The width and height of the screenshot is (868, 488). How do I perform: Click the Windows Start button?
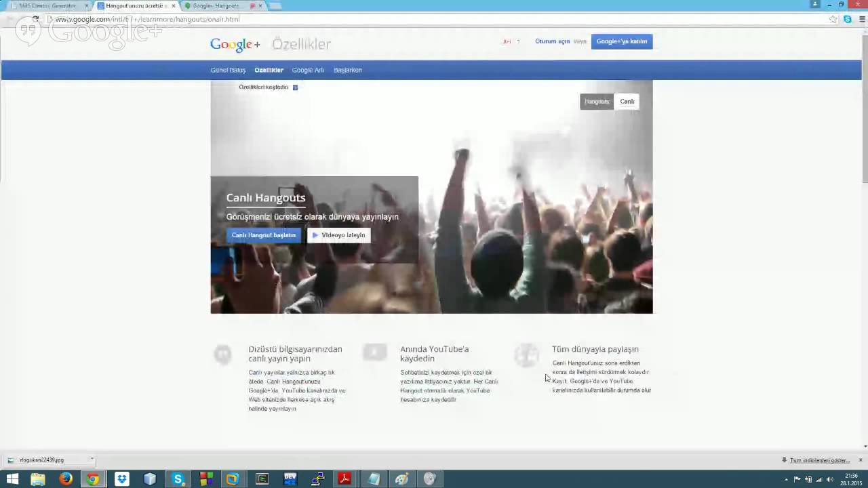pyautogui.click(x=12, y=479)
